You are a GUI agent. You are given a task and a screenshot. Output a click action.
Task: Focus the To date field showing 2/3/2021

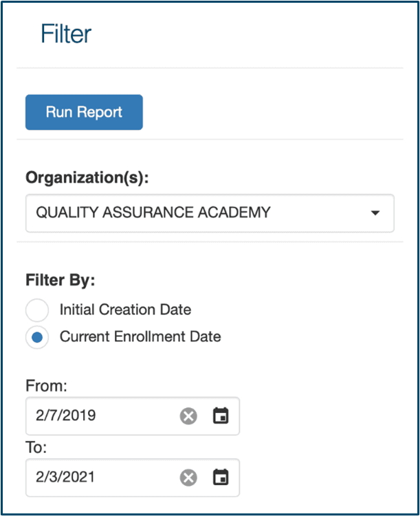click(x=133, y=477)
